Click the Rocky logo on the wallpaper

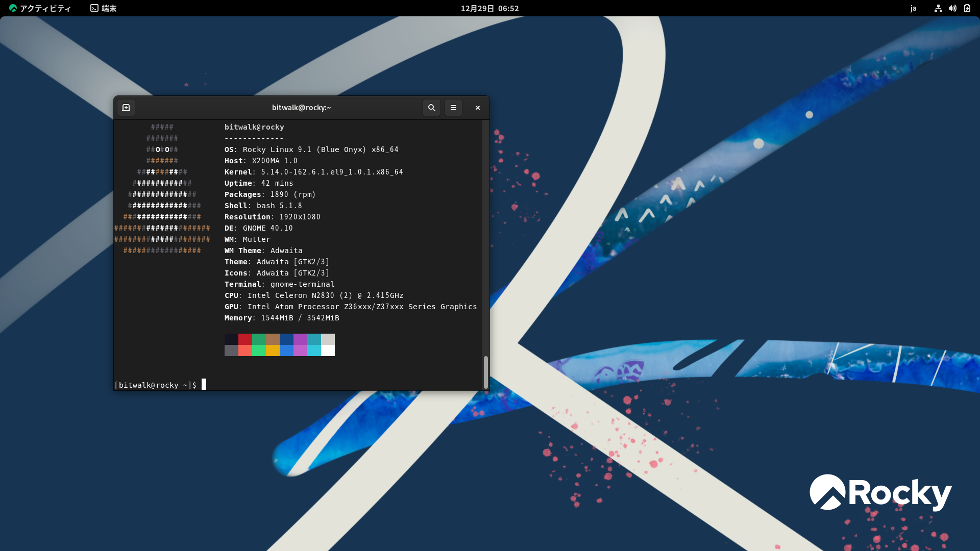point(880,493)
